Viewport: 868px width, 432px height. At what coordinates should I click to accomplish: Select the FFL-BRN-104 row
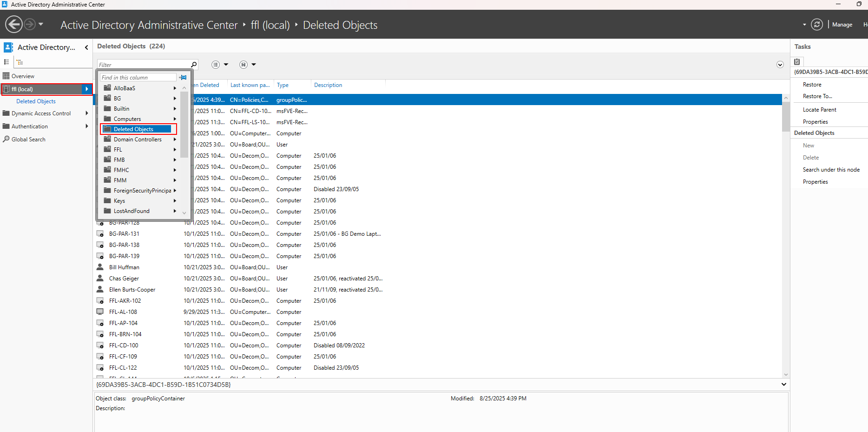pos(439,334)
